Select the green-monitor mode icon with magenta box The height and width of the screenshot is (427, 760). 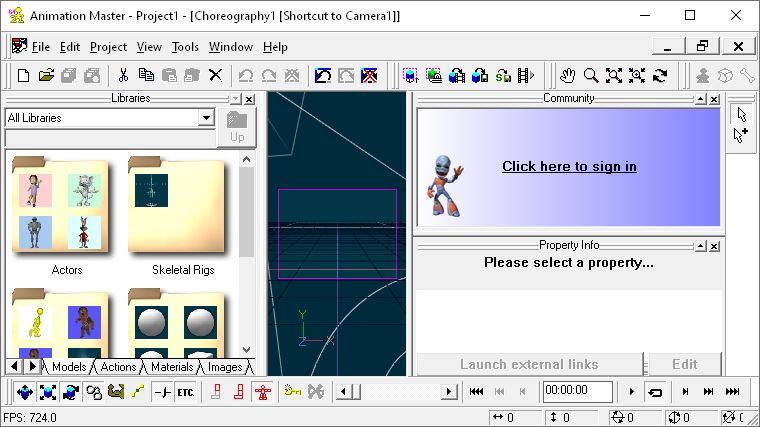(x=434, y=76)
